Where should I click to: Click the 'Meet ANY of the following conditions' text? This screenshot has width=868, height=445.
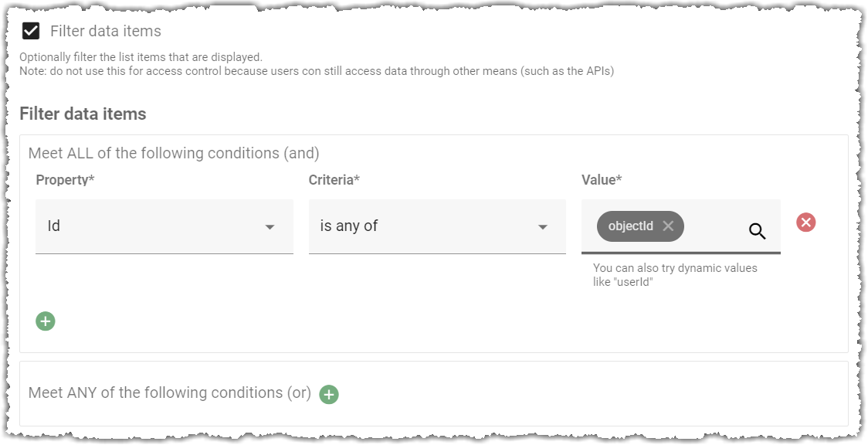169,392
